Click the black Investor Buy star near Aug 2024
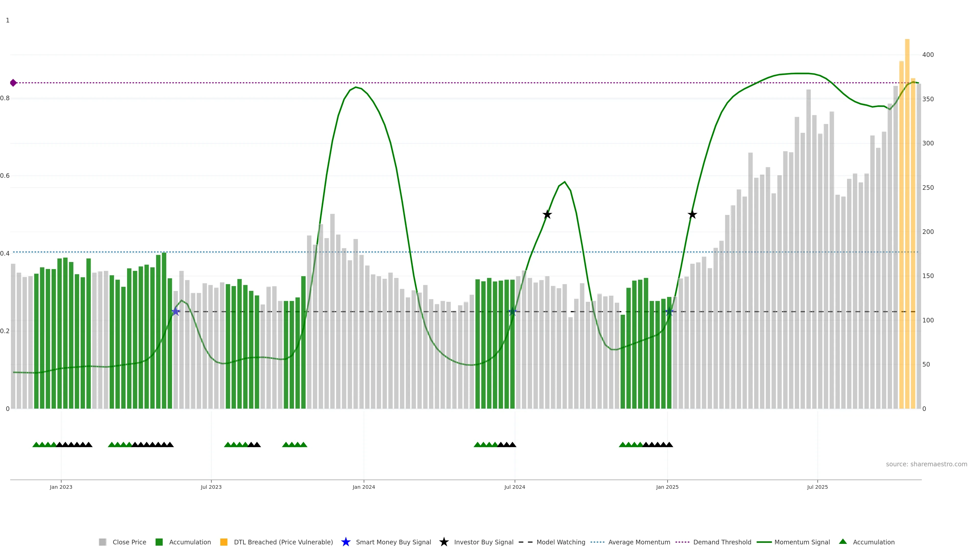 coord(547,215)
